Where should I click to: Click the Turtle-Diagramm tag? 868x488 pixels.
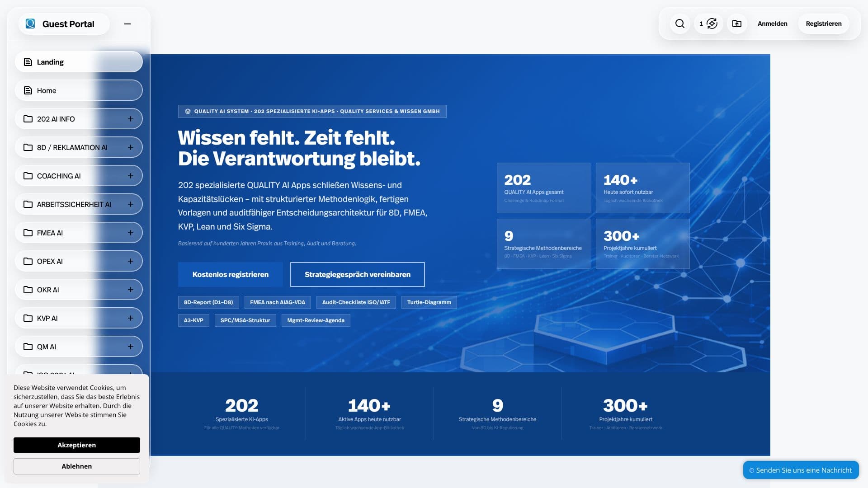tap(429, 302)
